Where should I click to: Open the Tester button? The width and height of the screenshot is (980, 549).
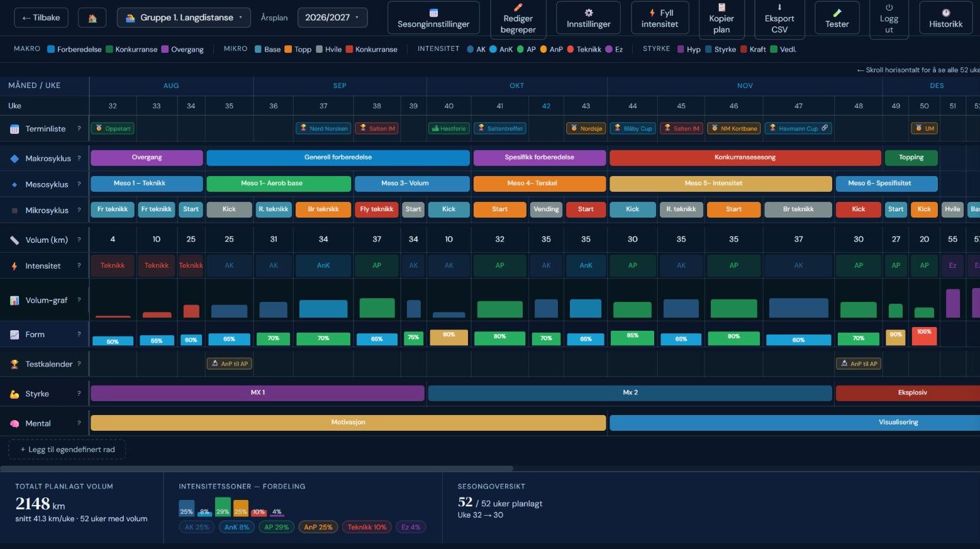837,18
